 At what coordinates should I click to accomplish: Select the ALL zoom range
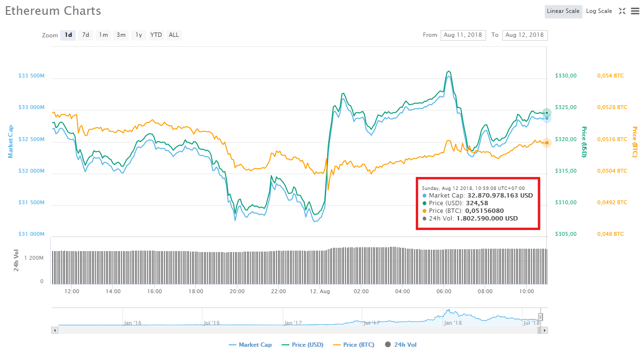click(174, 34)
